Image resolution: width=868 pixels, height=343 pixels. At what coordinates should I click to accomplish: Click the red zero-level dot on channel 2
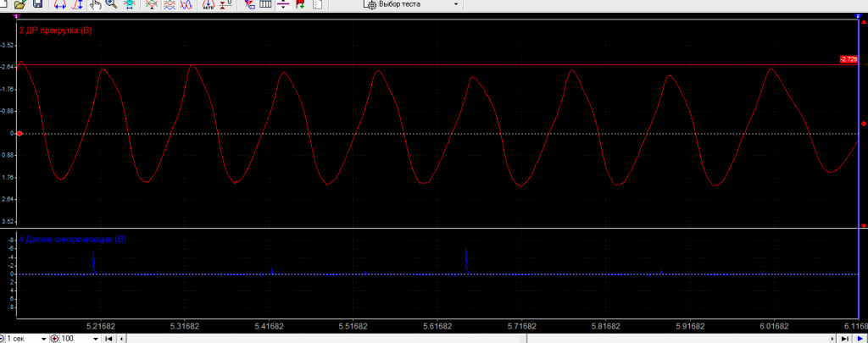tap(19, 133)
